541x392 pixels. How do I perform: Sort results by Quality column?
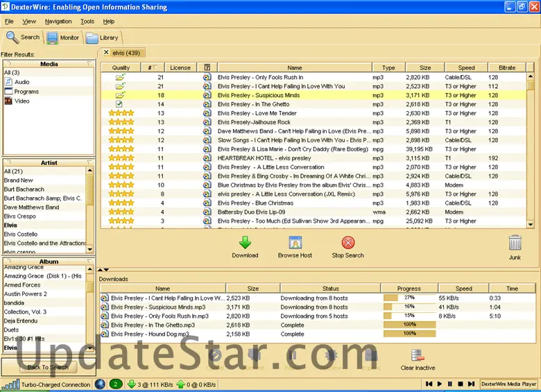click(x=121, y=67)
